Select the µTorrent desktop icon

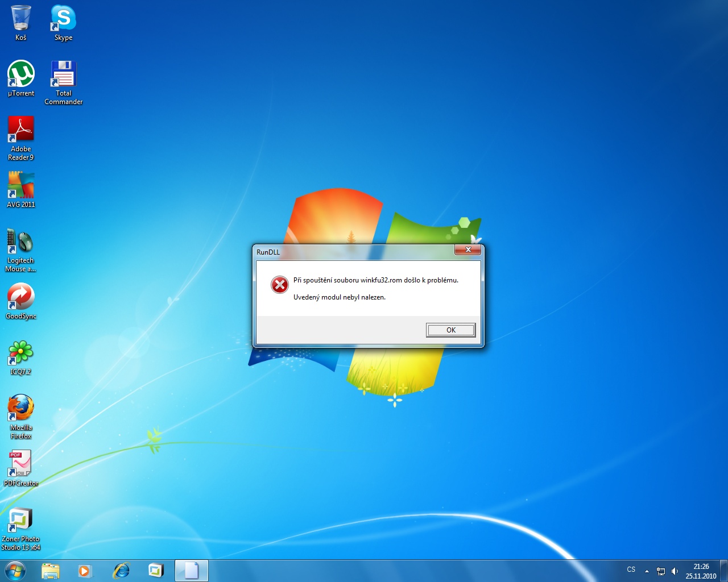(21, 74)
